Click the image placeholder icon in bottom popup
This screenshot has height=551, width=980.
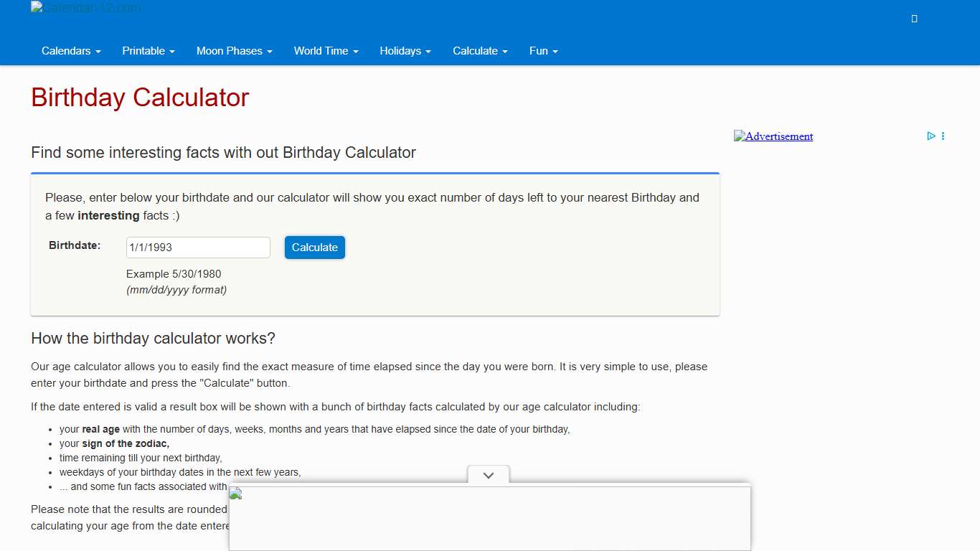click(x=235, y=493)
